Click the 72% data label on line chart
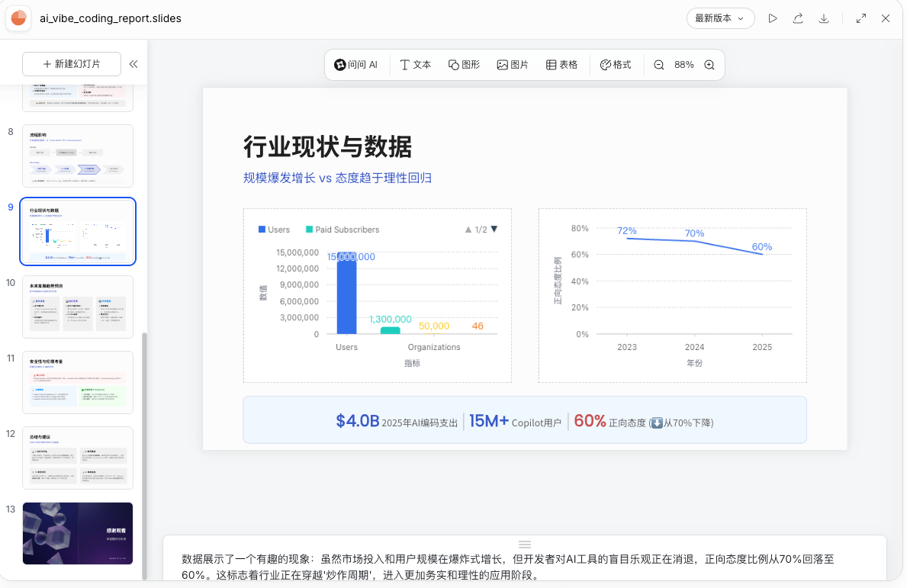This screenshot has width=907, height=588. pyautogui.click(x=626, y=230)
